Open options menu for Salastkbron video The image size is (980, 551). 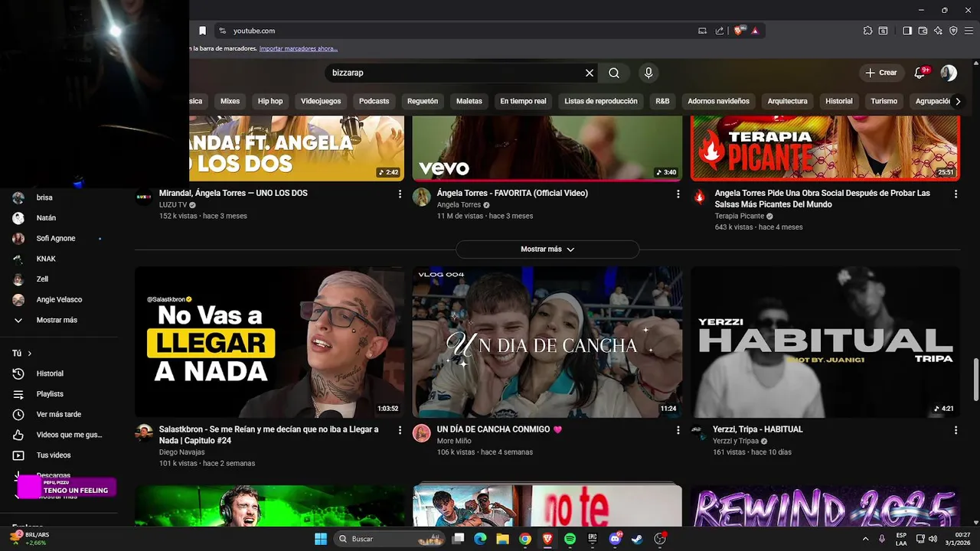(400, 431)
